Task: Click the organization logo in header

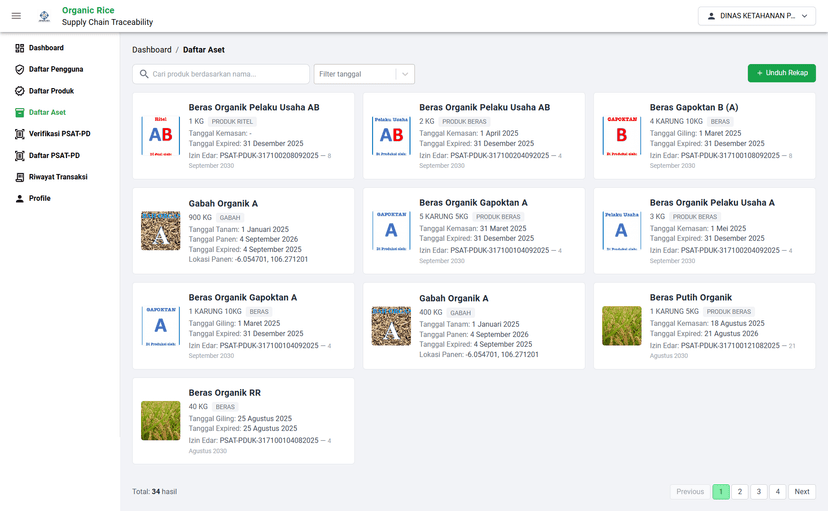Action: pos(43,16)
